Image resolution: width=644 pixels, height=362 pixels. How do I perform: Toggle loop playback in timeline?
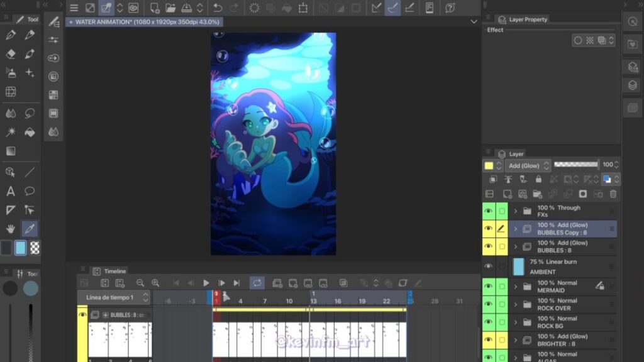pyautogui.click(x=257, y=283)
